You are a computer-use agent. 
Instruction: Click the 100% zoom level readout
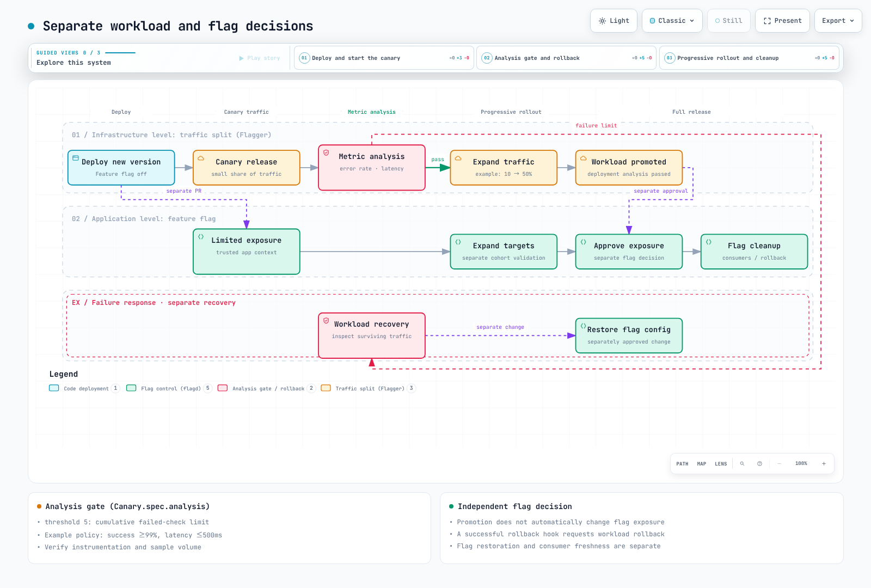tap(801, 464)
